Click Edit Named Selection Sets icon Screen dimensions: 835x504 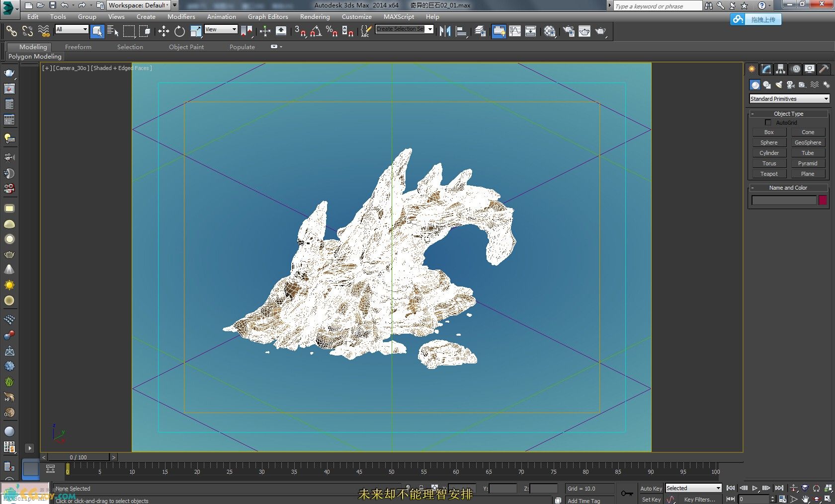tap(365, 31)
